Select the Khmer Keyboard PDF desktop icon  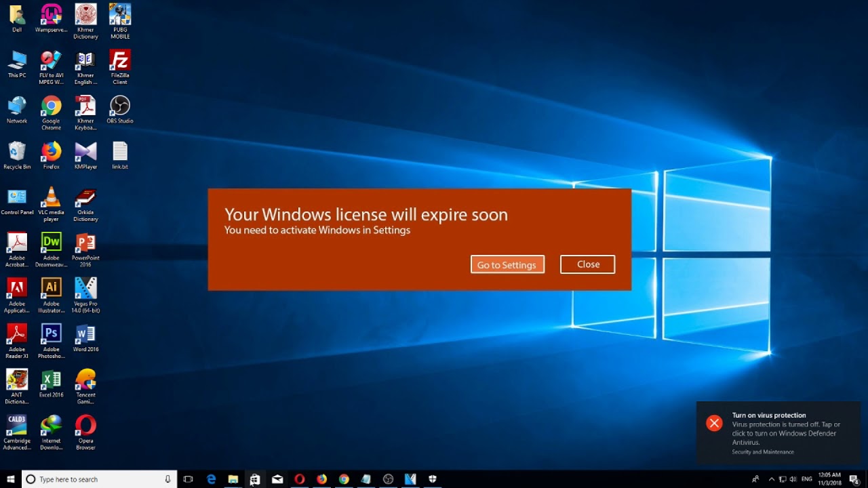point(85,113)
